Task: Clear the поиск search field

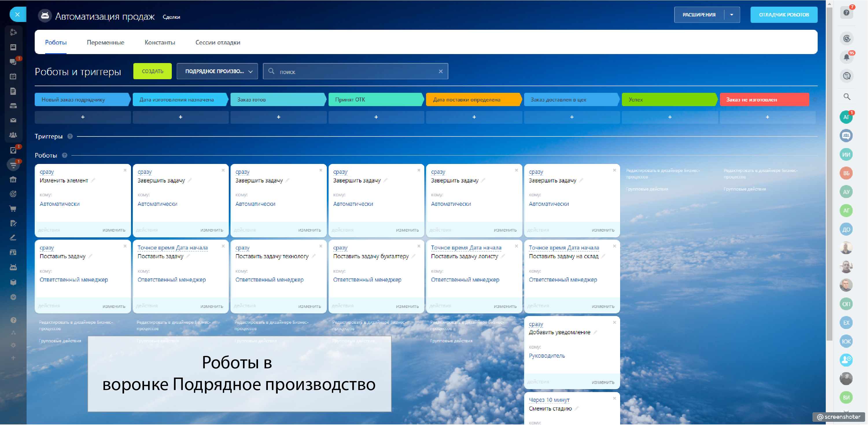Action: [441, 71]
